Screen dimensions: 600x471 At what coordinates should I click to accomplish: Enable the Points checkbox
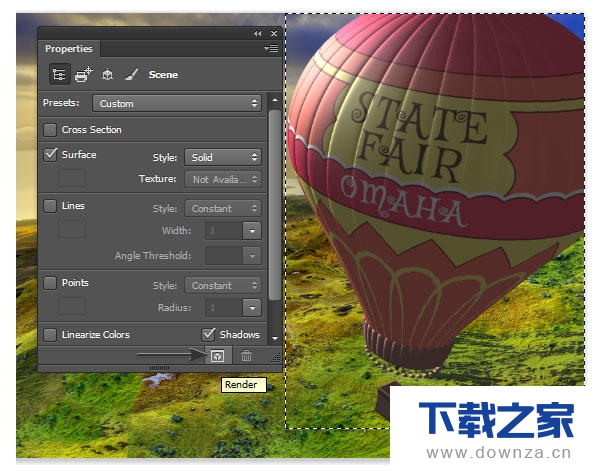click(50, 283)
